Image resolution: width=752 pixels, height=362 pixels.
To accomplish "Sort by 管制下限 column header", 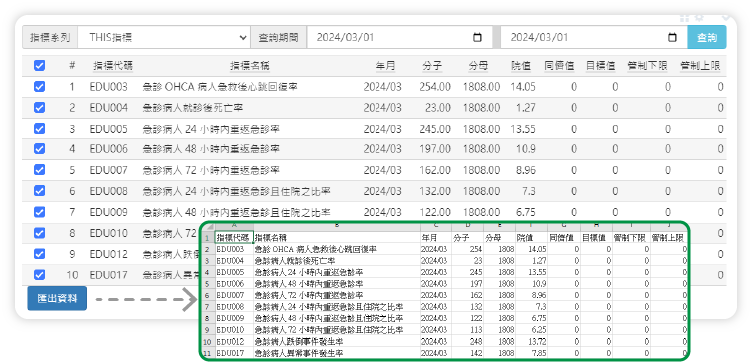I will [x=647, y=66].
